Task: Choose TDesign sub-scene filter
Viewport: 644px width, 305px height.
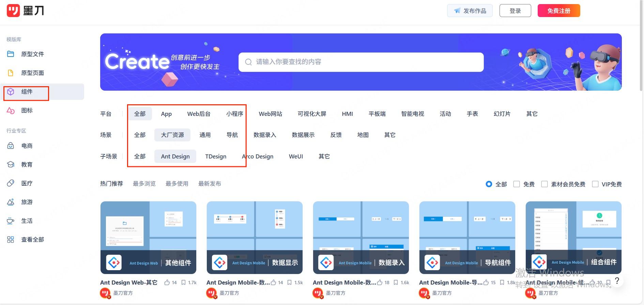Action: (x=216, y=156)
